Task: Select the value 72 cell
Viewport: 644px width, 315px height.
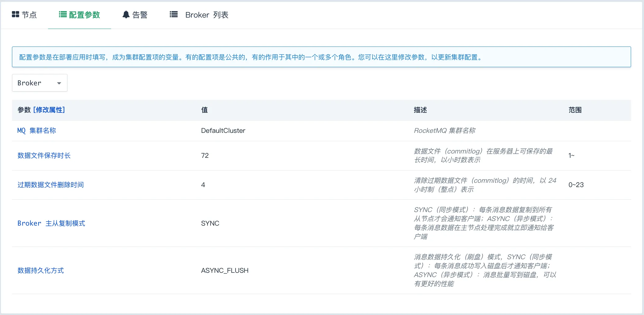Action: pos(205,156)
